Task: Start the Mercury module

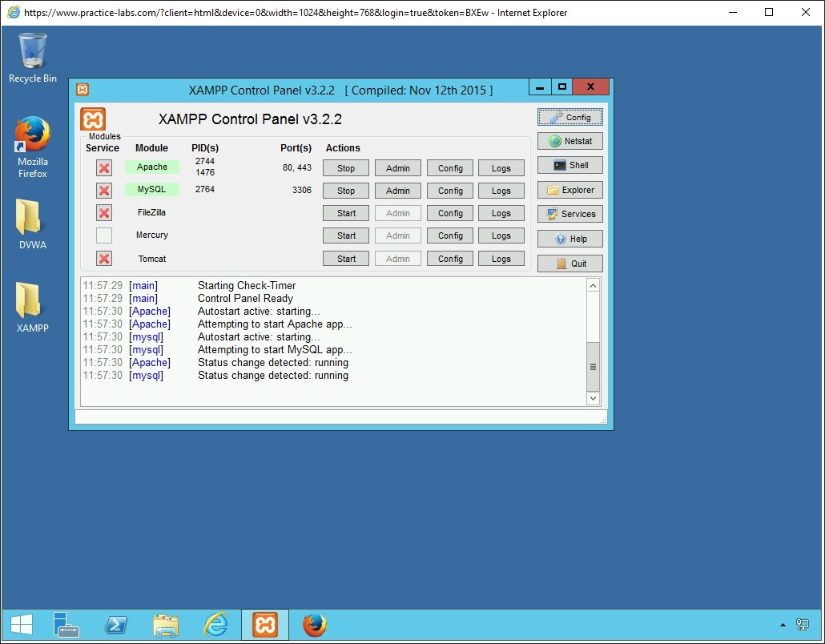Action: pos(346,235)
